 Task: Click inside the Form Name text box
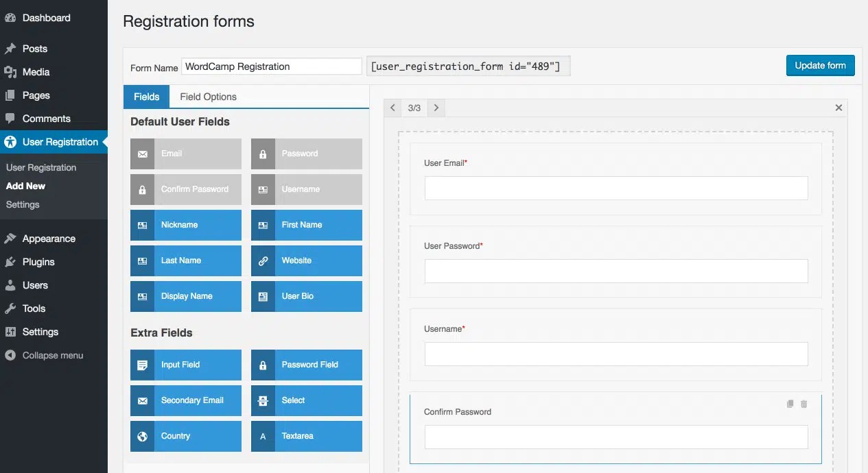coord(271,66)
